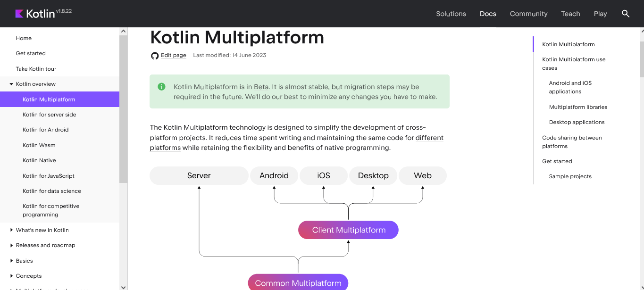Viewport: 644px width, 290px height.
Task: Open the Solutions menu
Action: [x=451, y=14]
